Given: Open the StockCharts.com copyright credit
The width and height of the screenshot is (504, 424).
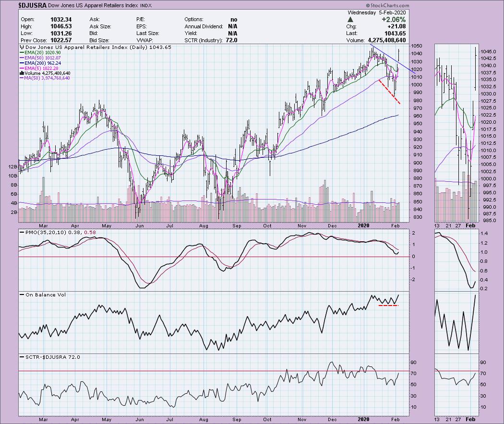Looking at the screenshot, I should [x=387, y=5].
